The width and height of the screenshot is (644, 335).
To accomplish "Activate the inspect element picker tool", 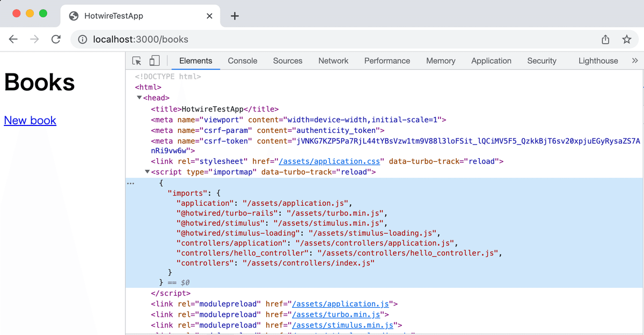I will (x=137, y=61).
